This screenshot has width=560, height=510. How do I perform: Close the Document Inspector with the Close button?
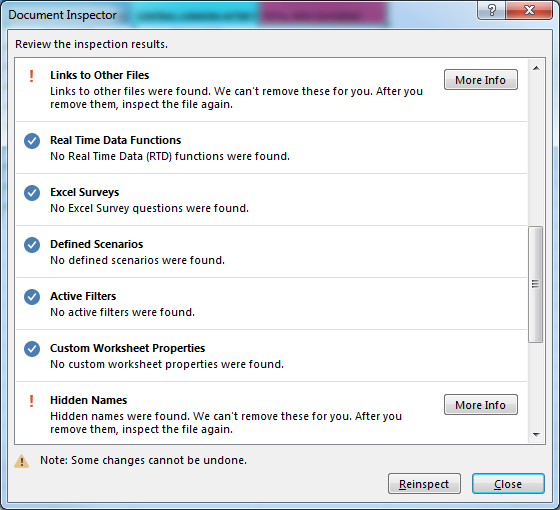tap(508, 484)
